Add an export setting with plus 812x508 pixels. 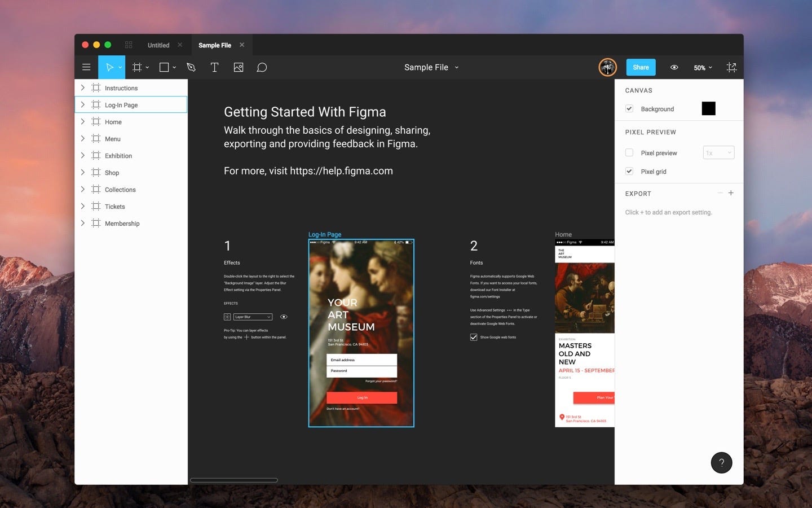tap(731, 193)
